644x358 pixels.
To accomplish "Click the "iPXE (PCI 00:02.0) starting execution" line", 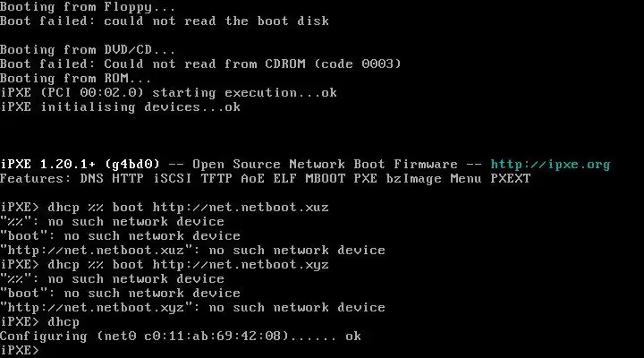I will pyautogui.click(x=143, y=92).
